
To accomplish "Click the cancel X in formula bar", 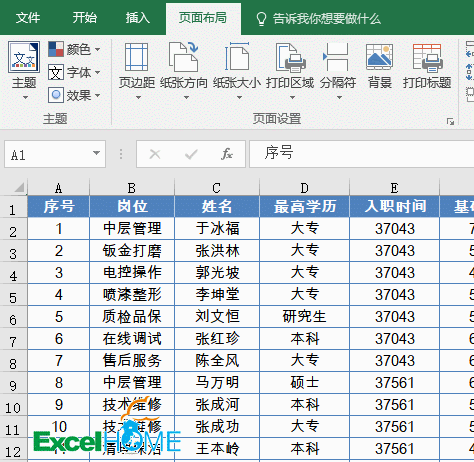I will 155,154.
